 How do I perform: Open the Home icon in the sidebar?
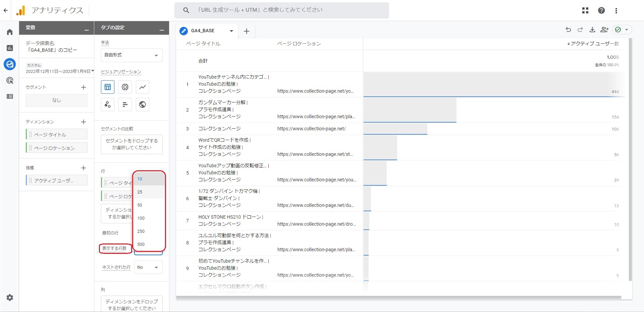(x=10, y=32)
